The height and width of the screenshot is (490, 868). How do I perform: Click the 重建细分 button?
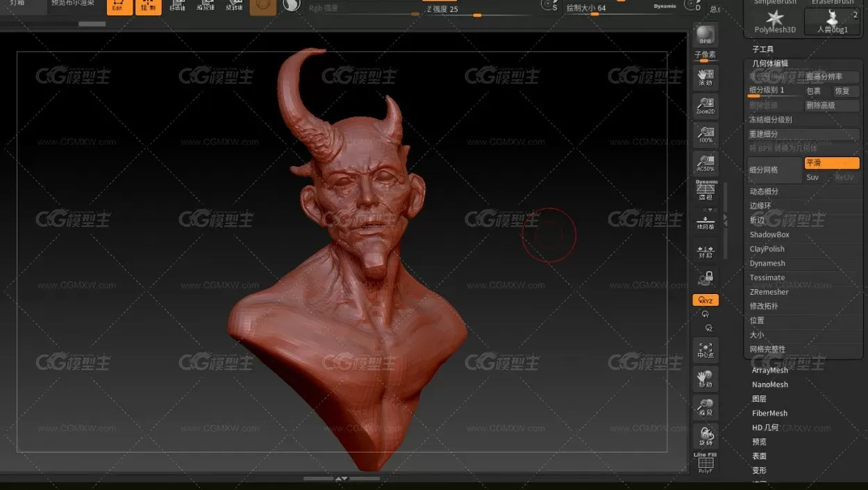click(803, 134)
